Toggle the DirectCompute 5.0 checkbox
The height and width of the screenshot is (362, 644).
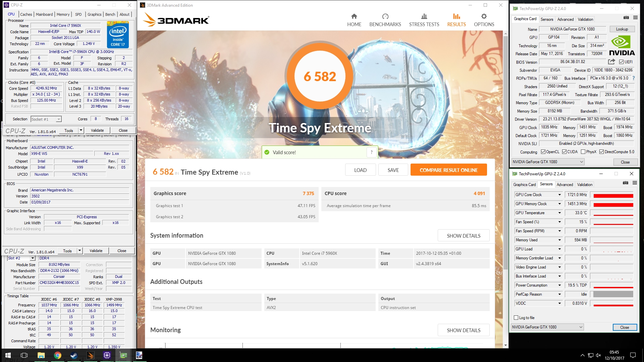[x=601, y=152]
